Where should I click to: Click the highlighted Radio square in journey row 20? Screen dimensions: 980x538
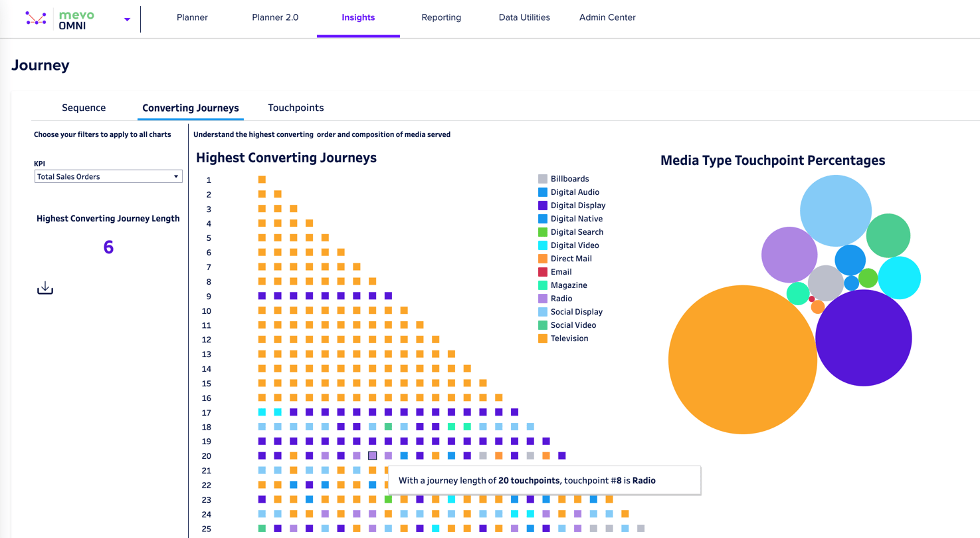pyautogui.click(x=373, y=456)
